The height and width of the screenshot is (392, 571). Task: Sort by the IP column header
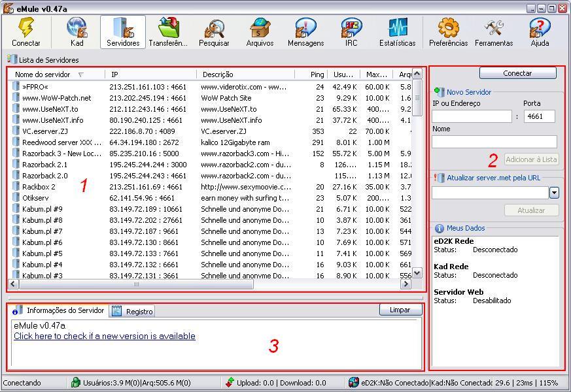coord(150,74)
